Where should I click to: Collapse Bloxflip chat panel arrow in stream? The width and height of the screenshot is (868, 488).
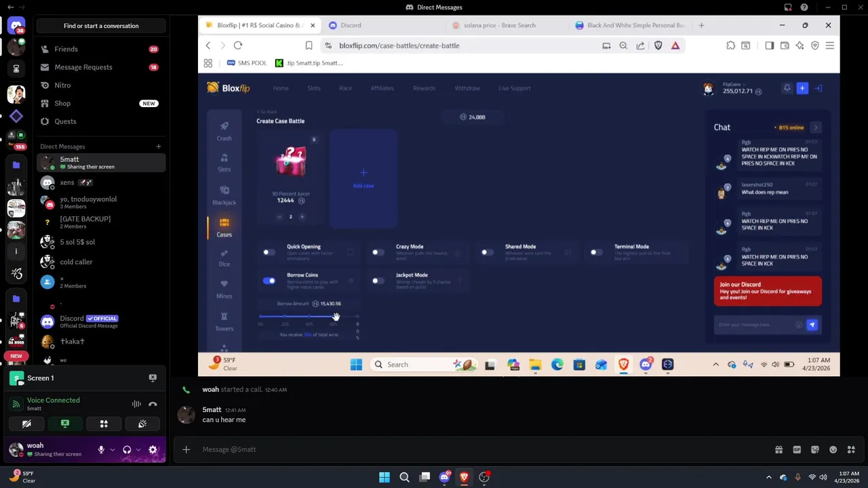point(816,127)
